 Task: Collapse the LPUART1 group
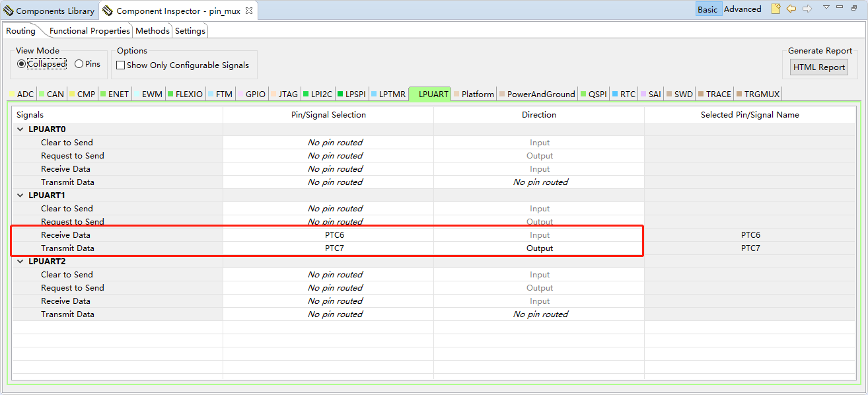point(20,196)
